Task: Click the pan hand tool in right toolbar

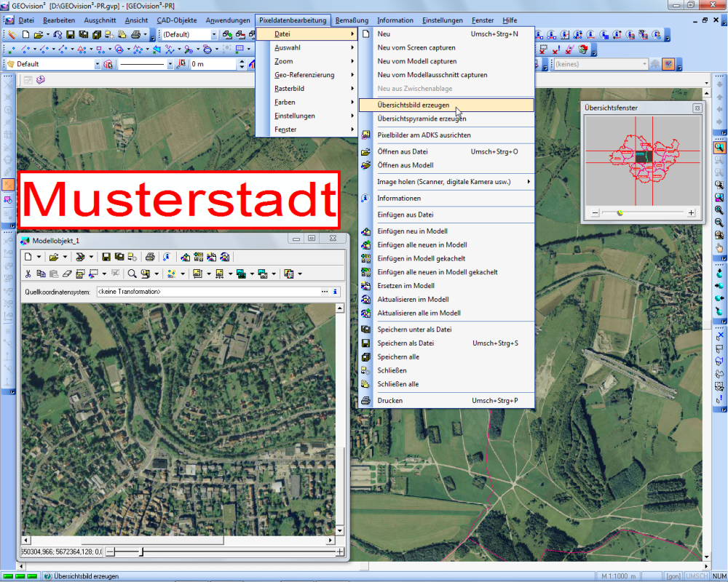Action: [719, 248]
